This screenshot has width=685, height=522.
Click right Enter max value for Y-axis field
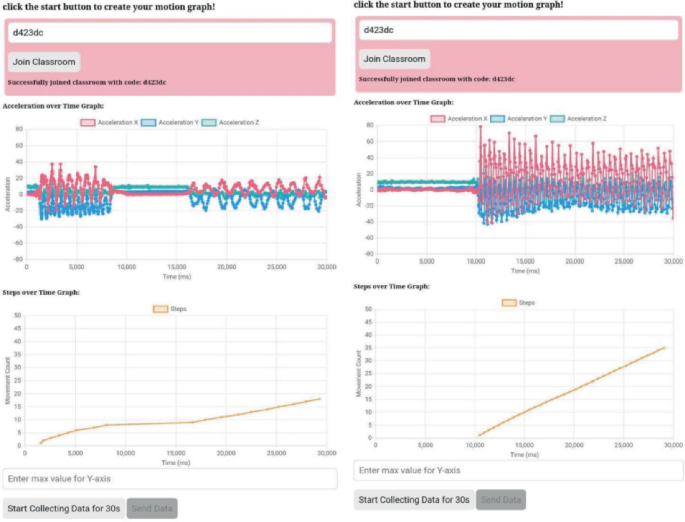click(x=519, y=470)
